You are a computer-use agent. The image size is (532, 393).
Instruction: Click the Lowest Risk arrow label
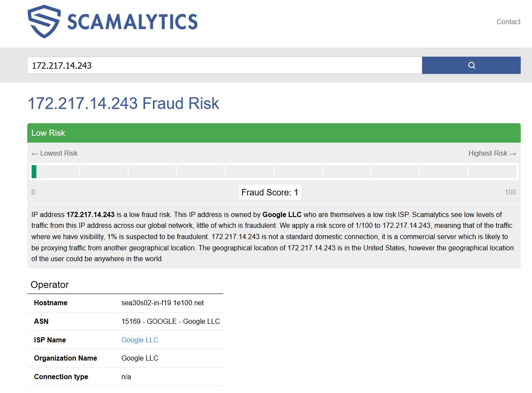tap(54, 153)
